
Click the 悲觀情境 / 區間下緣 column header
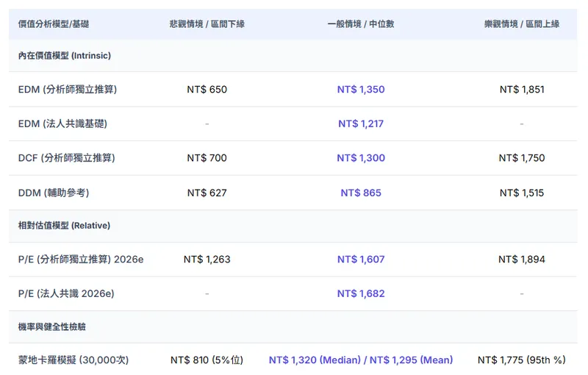tap(207, 24)
